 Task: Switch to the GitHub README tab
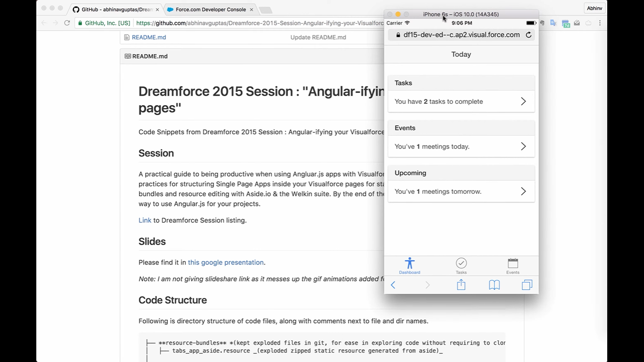(x=113, y=9)
